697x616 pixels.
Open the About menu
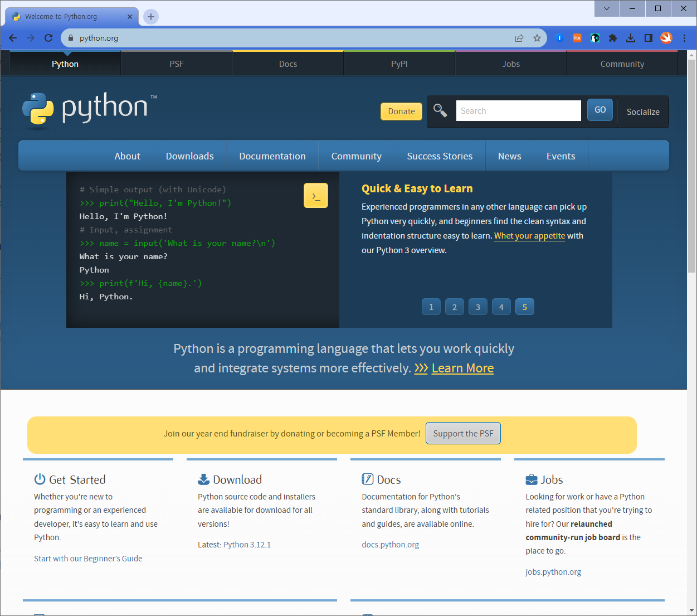tap(128, 156)
